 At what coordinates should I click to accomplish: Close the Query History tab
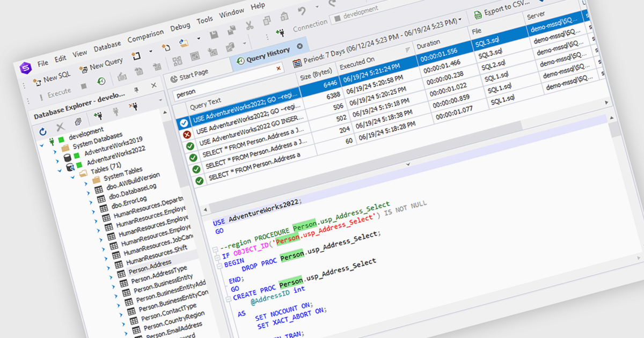click(x=299, y=46)
